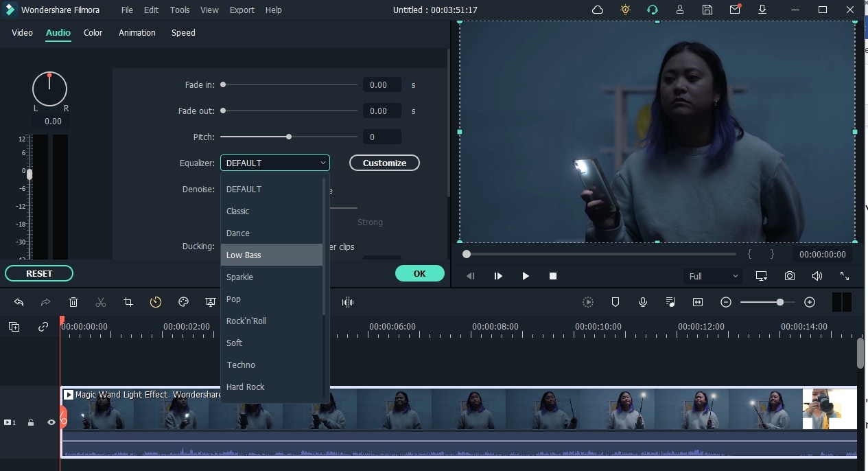The height and width of the screenshot is (471, 868).
Task: Switch to the Speed tab
Action: (x=183, y=32)
